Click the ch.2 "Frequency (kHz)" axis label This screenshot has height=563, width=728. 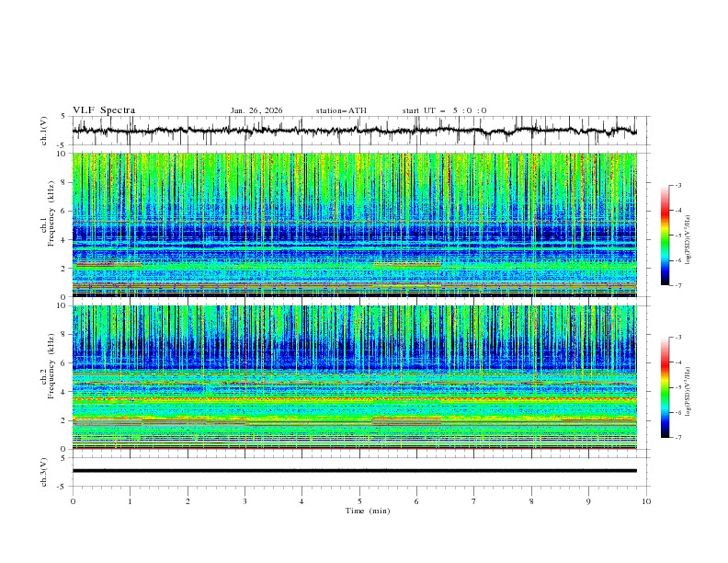[x=51, y=366]
